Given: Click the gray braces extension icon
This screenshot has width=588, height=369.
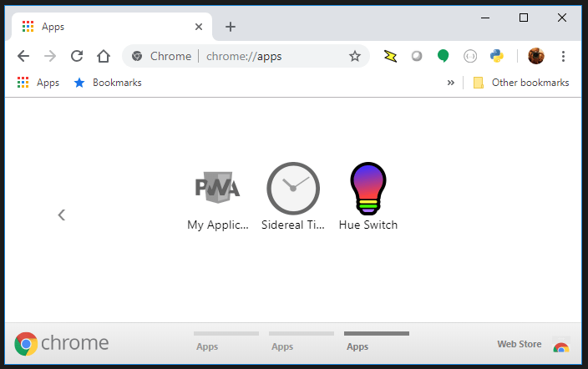Looking at the screenshot, I should [470, 56].
